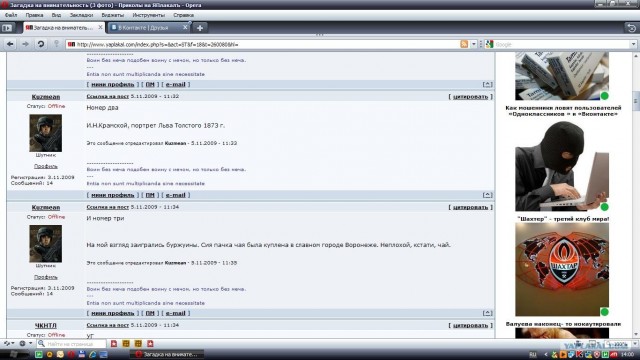Go forward using the Forward arrow
The width and height of the screenshot is (640, 360).
tap(25, 44)
